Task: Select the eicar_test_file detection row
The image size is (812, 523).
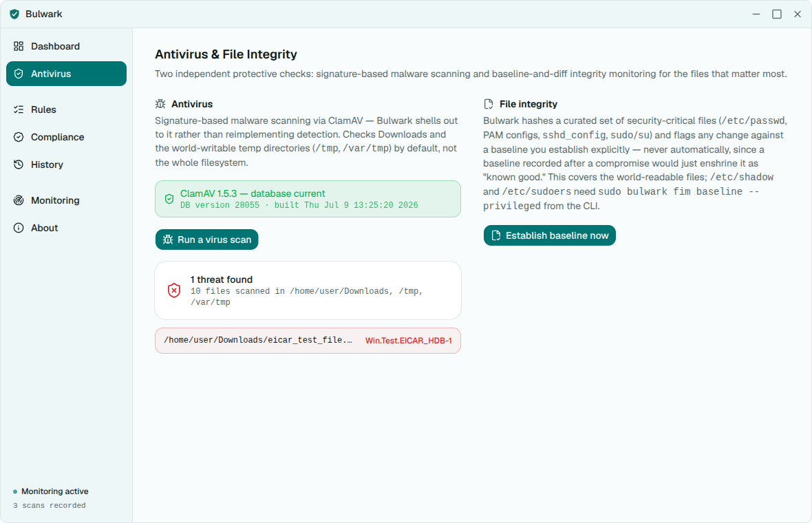Action: [x=308, y=340]
